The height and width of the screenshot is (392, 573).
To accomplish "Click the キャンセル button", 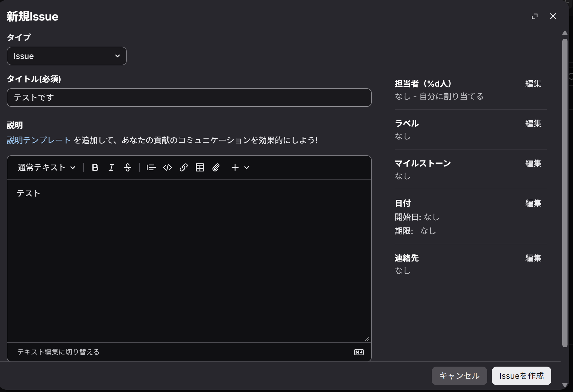I will pyautogui.click(x=459, y=376).
